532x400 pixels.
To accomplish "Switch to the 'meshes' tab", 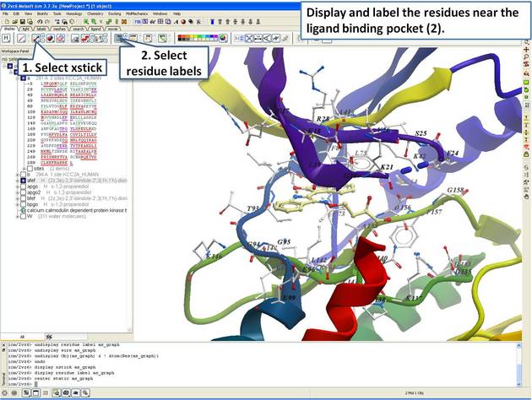I will [60, 30].
